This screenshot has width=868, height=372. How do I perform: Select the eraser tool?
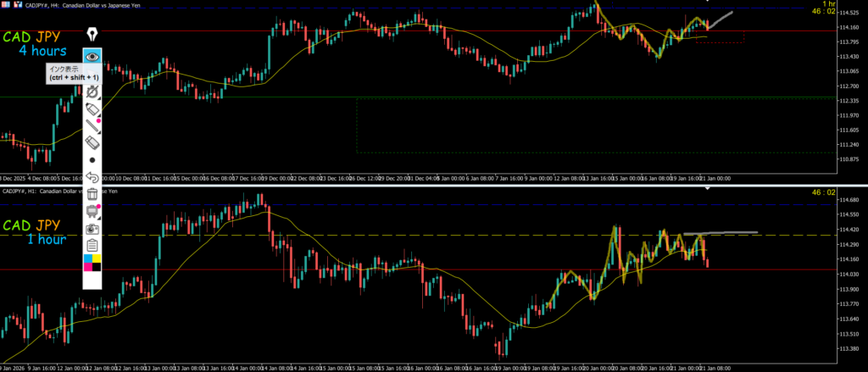pyautogui.click(x=92, y=144)
